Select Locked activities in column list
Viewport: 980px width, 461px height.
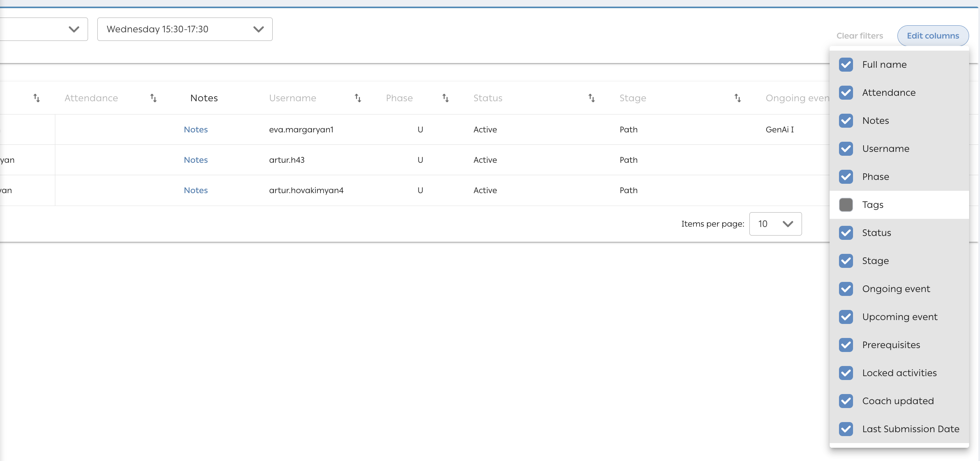click(899, 373)
